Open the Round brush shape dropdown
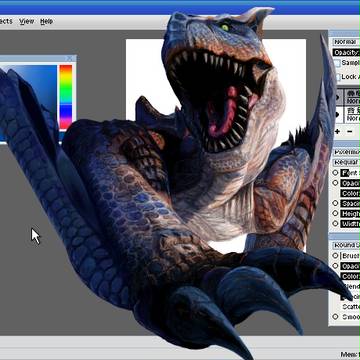The width and height of the screenshot is (360, 360). [x=346, y=245]
